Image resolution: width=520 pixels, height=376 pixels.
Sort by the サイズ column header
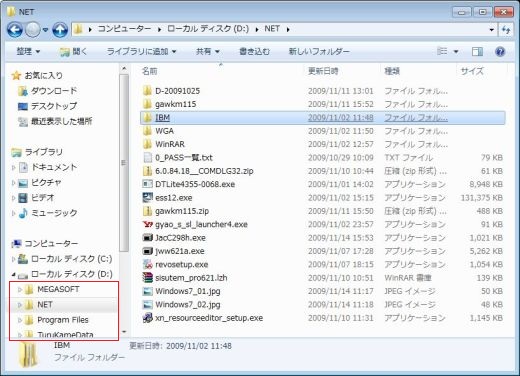point(472,71)
